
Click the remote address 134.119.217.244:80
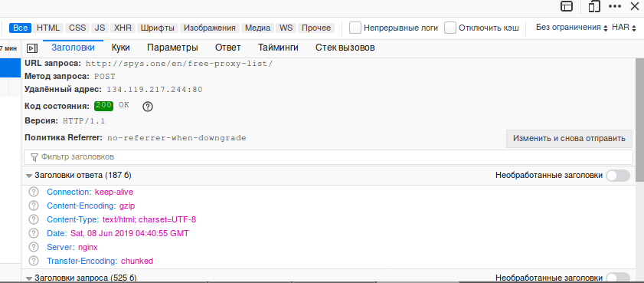pyautogui.click(x=155, y=89)
